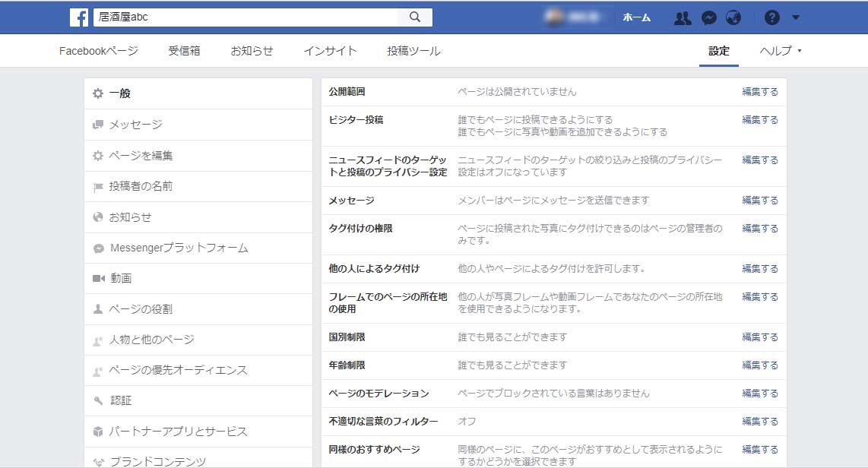Switch to the インサイト tab
This screenshot has height=468, width=868.
pos(330,51)
